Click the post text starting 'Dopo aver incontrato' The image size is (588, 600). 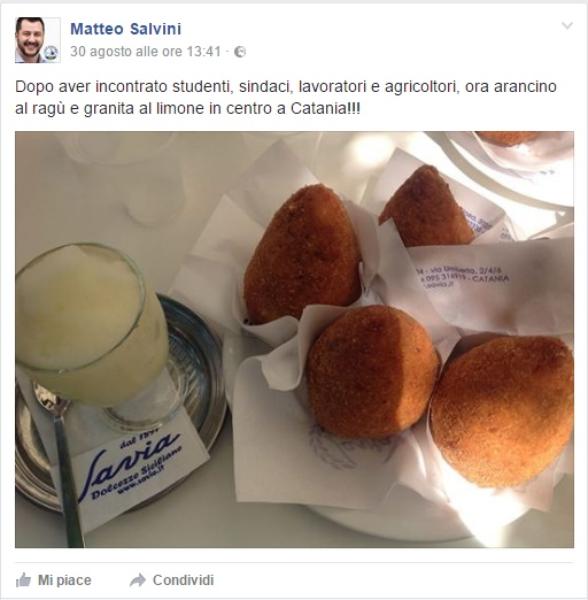286,98
